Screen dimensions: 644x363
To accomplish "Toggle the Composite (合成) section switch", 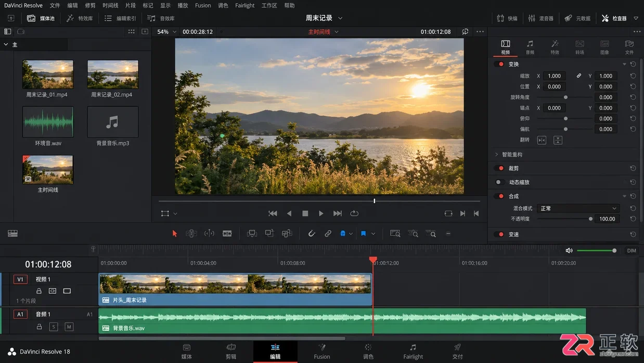I will [500, 196].
